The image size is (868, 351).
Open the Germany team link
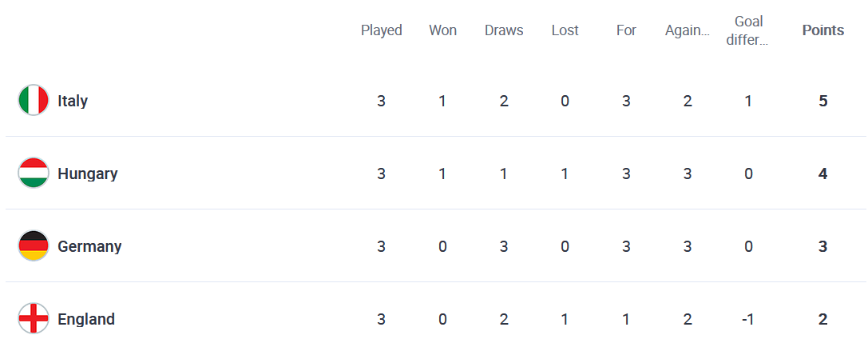pyautogui.click(x=89, y=246)
